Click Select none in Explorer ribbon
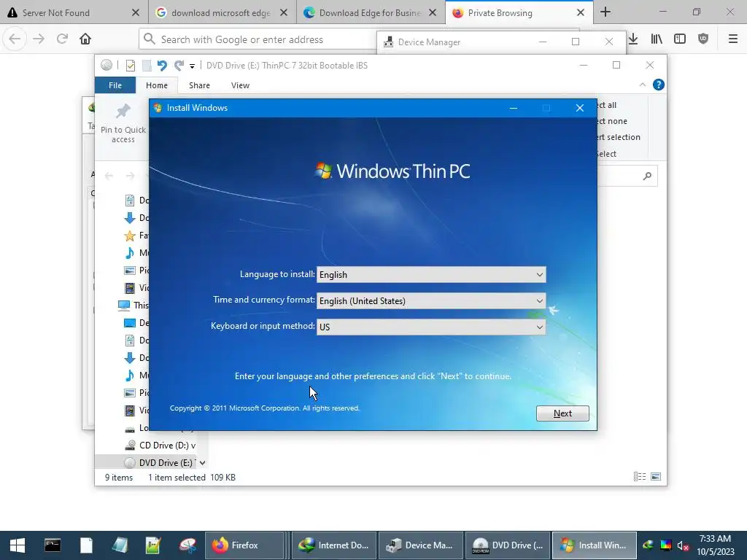The height and width of the screenshot is (560, 747). (x=612, y=121)
